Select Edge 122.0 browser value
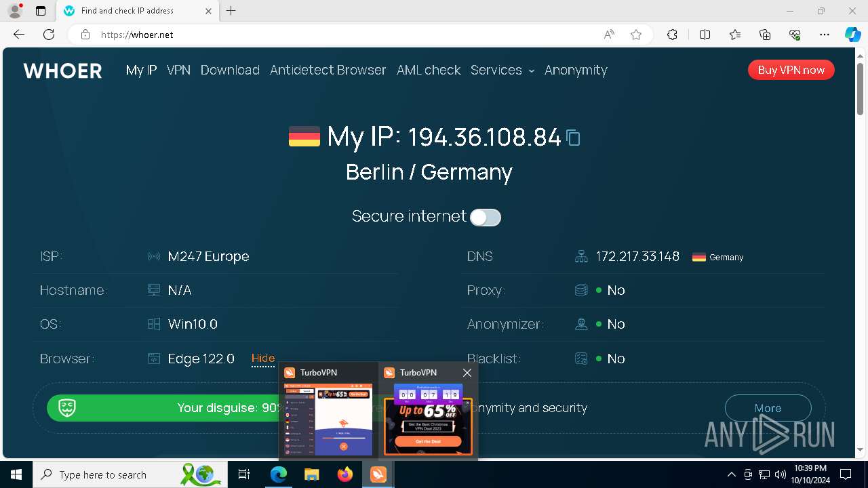Image resolution: width=868 pixels, height=488 pixels. (x=201, y=359)
